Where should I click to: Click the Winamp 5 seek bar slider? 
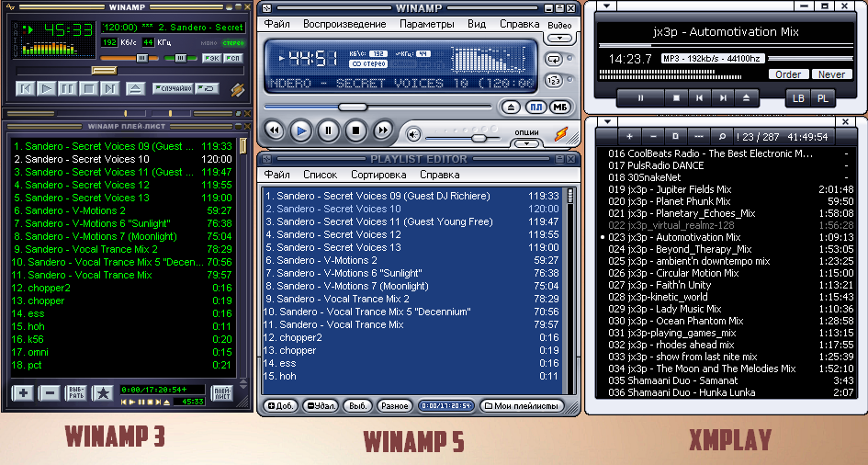(350, 108)
